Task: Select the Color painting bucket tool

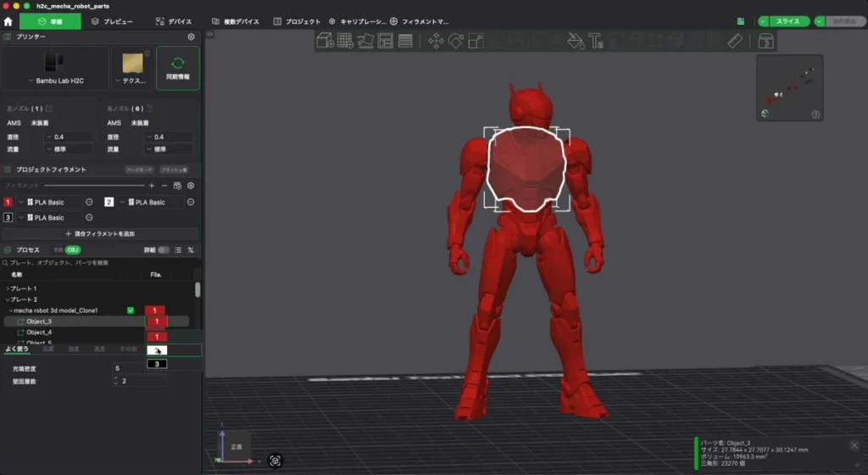Action: [x=576, y=41]
